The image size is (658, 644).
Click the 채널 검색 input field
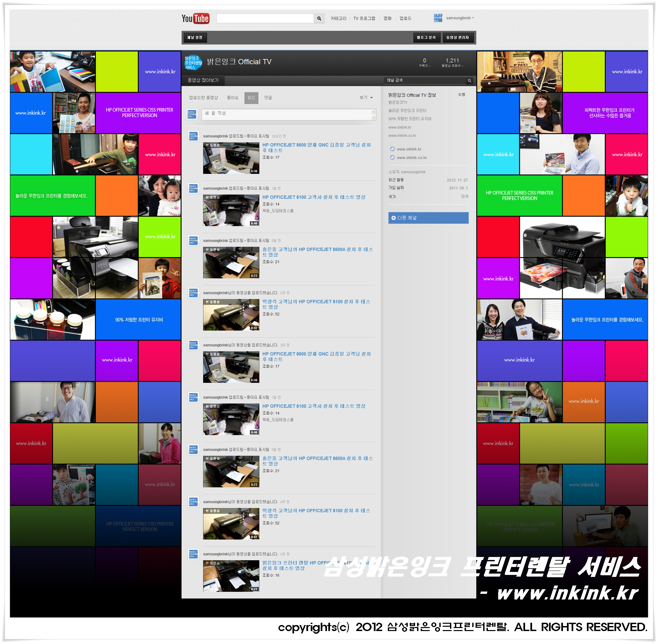pyautogui.click(x=425, y=80)
